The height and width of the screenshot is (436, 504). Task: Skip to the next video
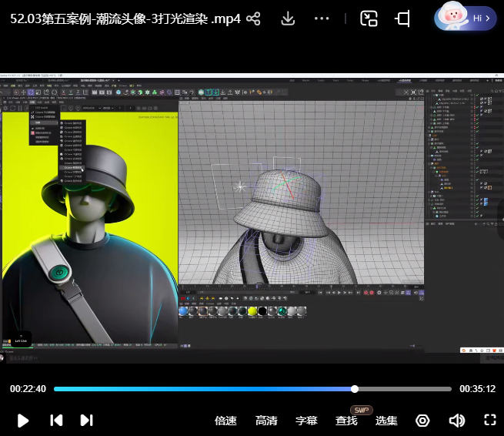coord(86,420)
